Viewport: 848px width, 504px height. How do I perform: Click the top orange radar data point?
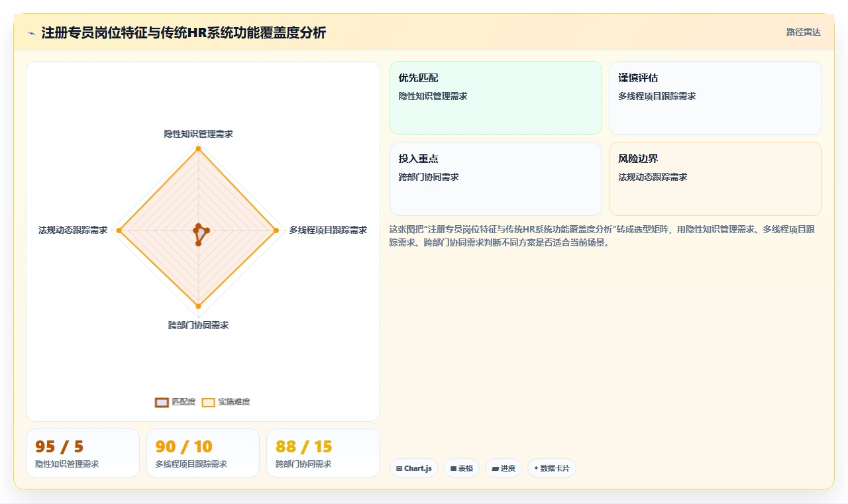click(198, 148)
